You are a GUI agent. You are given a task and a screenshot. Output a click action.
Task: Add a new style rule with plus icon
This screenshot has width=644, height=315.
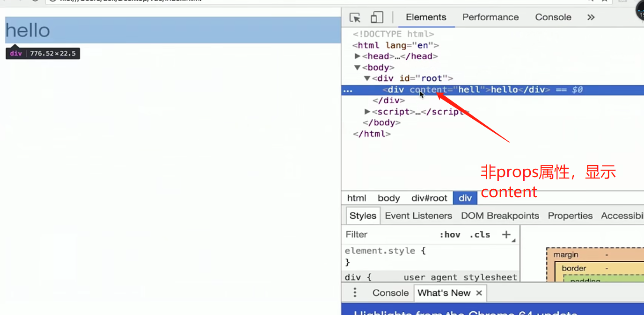click(x=506, y=235)
